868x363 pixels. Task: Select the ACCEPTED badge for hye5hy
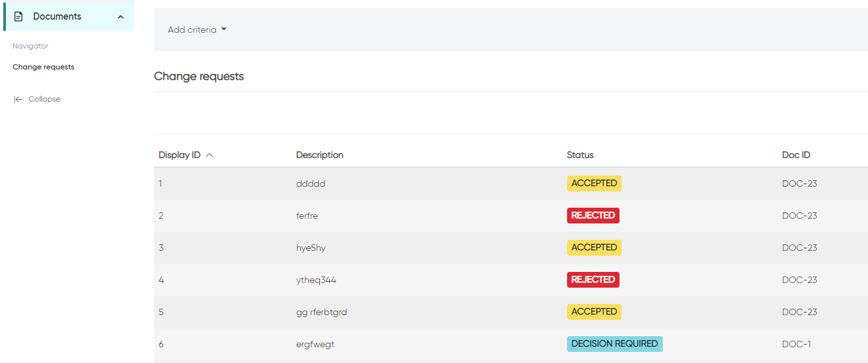(594, 248)
